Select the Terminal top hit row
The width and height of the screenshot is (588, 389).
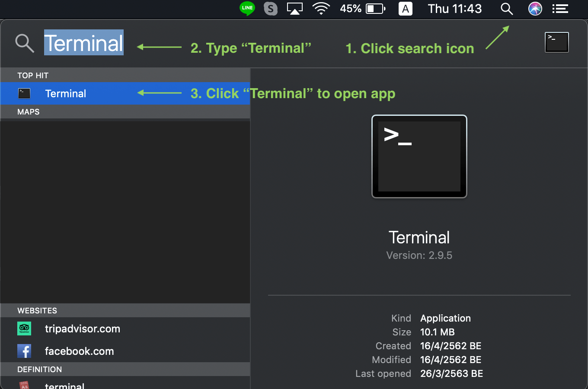coord(125,93)
